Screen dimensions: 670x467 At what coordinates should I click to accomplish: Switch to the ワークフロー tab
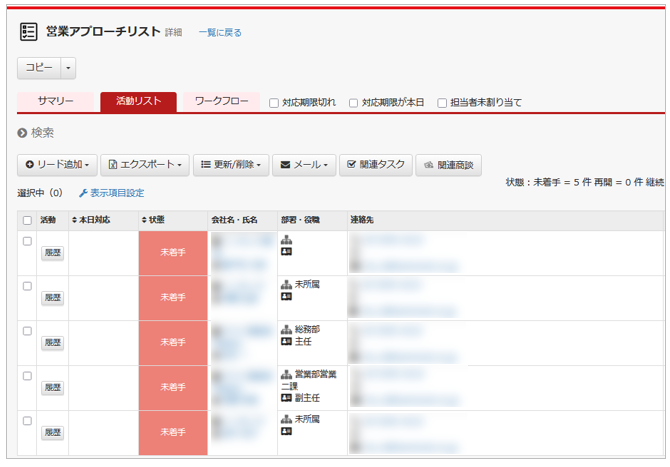(221, 102)
